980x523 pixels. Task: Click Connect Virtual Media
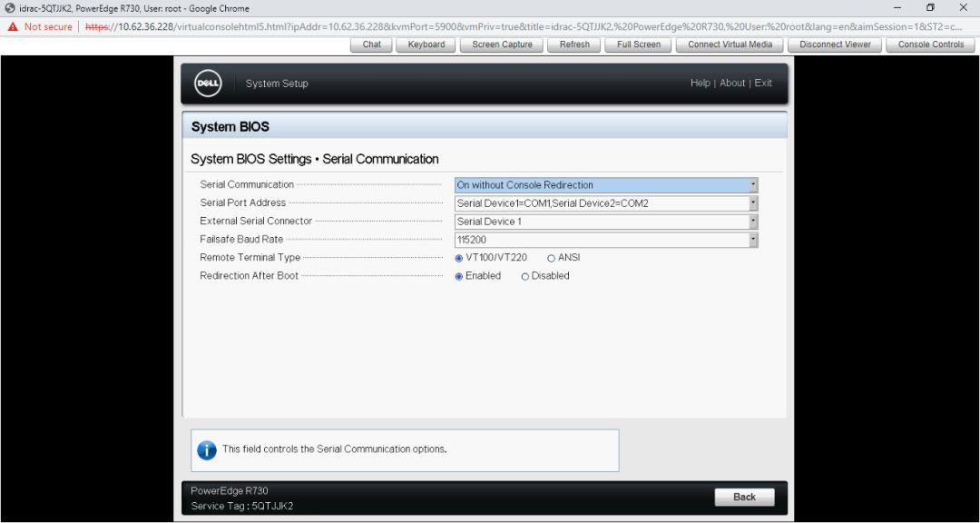pyautogui.click(x=730, y=44)
